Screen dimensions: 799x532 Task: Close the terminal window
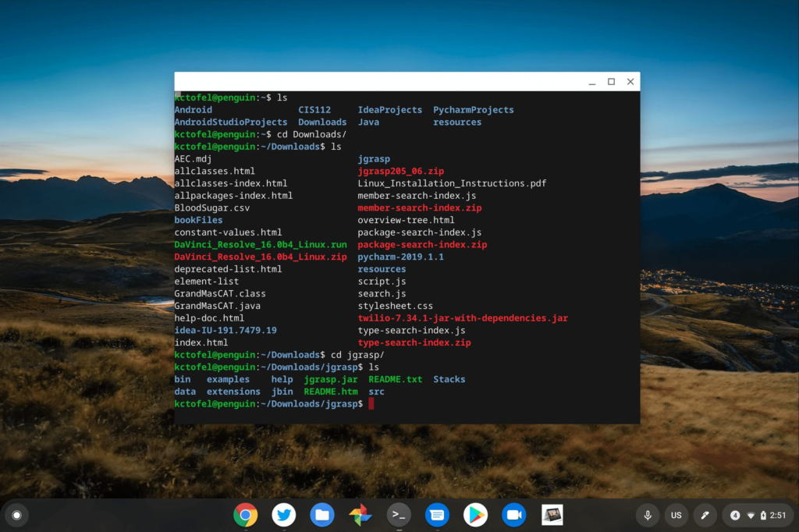(x=630, y=82)
